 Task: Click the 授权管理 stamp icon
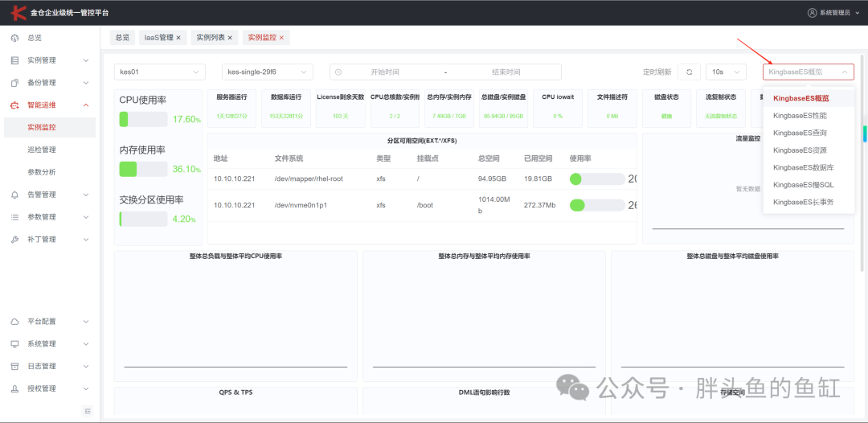pyautogui.click(x=15, y=388)
